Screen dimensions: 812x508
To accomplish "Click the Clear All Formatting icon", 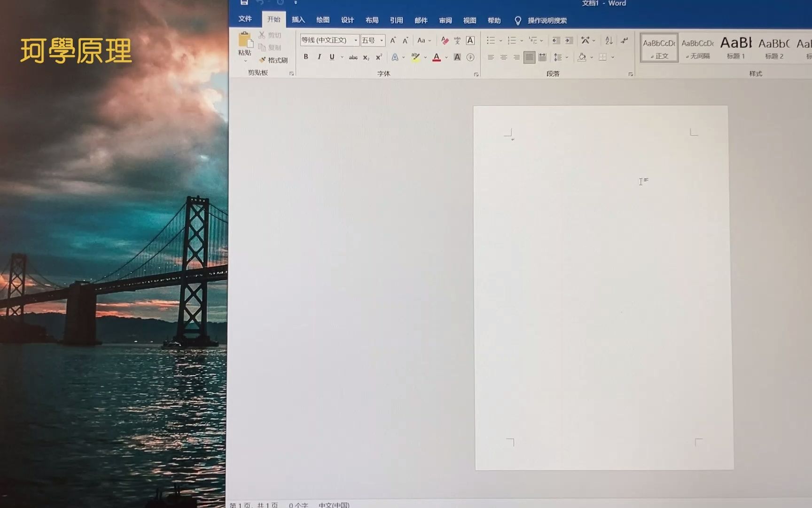I will pyautogui.click(x=445, y=41).
